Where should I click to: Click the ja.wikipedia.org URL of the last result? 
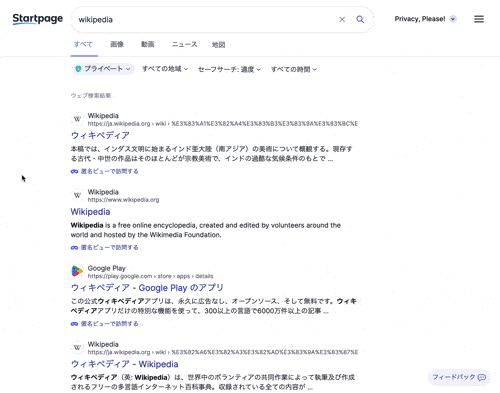click(223, 352)
